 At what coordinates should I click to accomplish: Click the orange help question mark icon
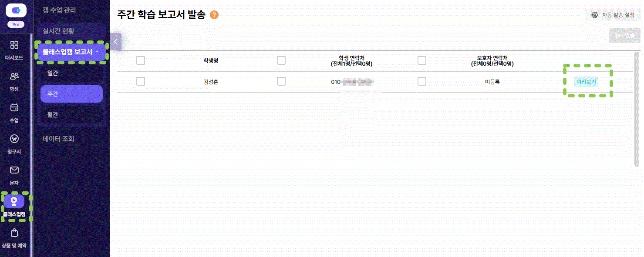point(214,15)
